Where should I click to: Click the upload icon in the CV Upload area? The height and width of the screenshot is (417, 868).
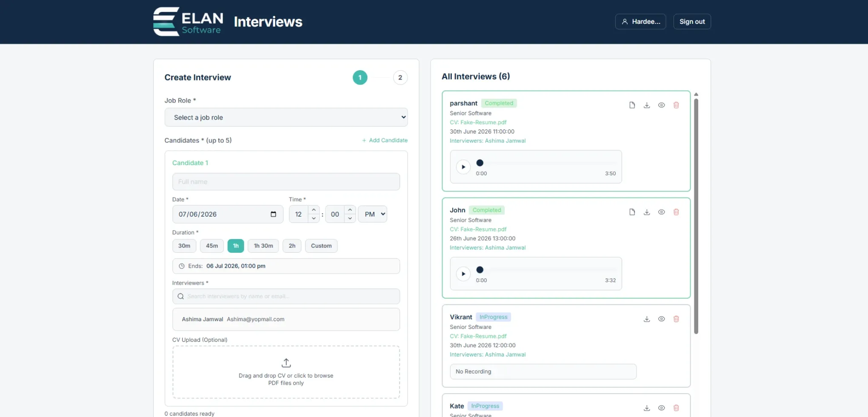tap(286, 363)
